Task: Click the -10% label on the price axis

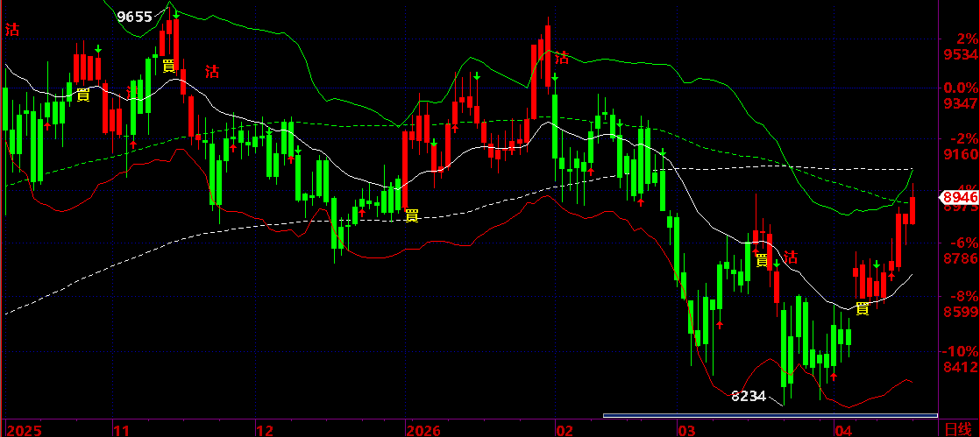Action: 960,350
